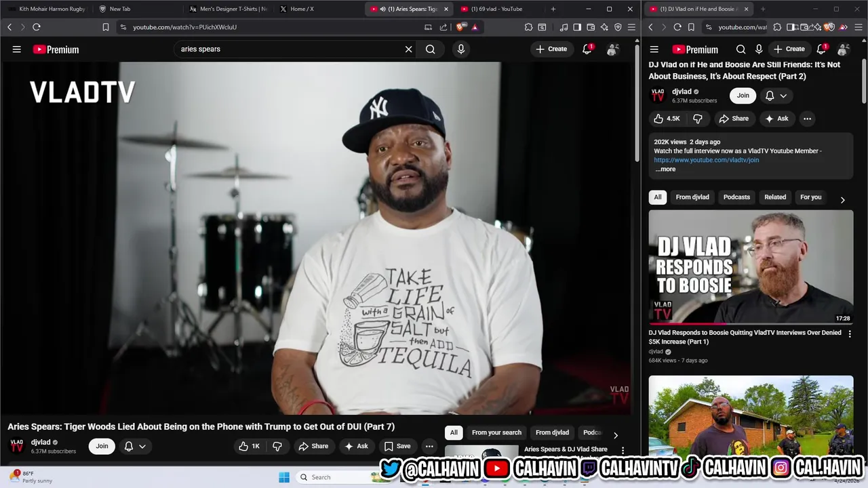Select 'From your search' chip in left window
868x488 pixels.
(496, 432)
